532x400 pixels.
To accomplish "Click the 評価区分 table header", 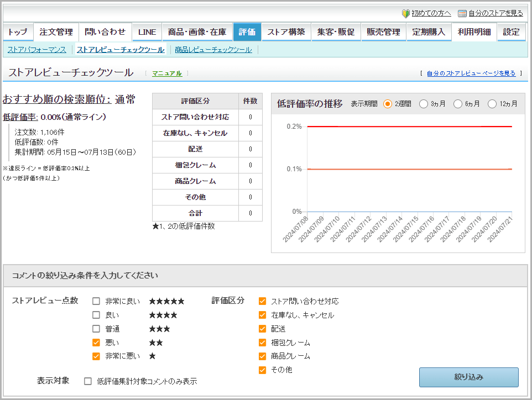I will tap(195, 101).
